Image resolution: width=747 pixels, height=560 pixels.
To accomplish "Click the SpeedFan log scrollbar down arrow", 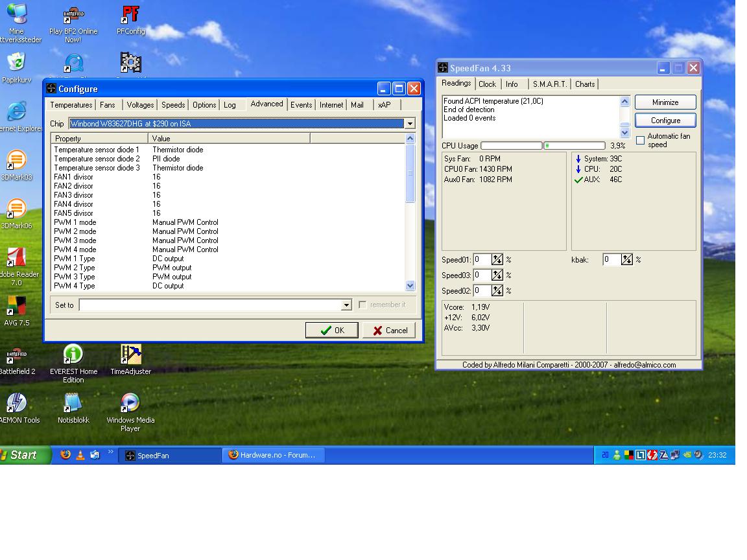I will [624, 132].
